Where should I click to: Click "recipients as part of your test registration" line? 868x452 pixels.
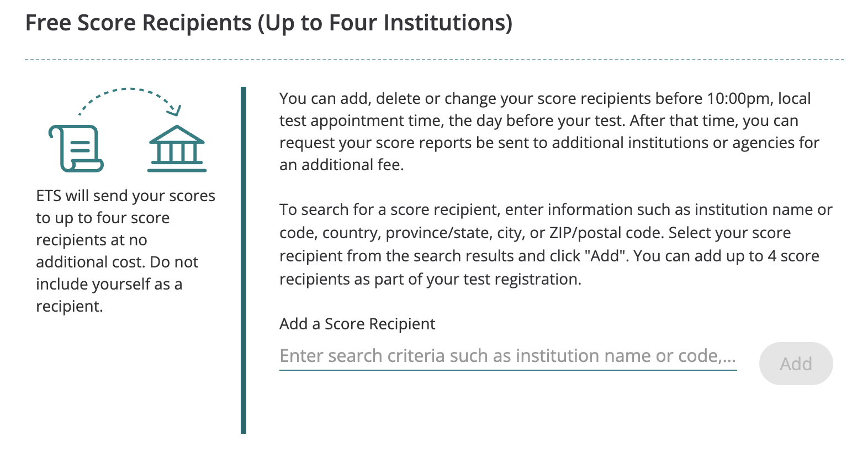point(430,280)
